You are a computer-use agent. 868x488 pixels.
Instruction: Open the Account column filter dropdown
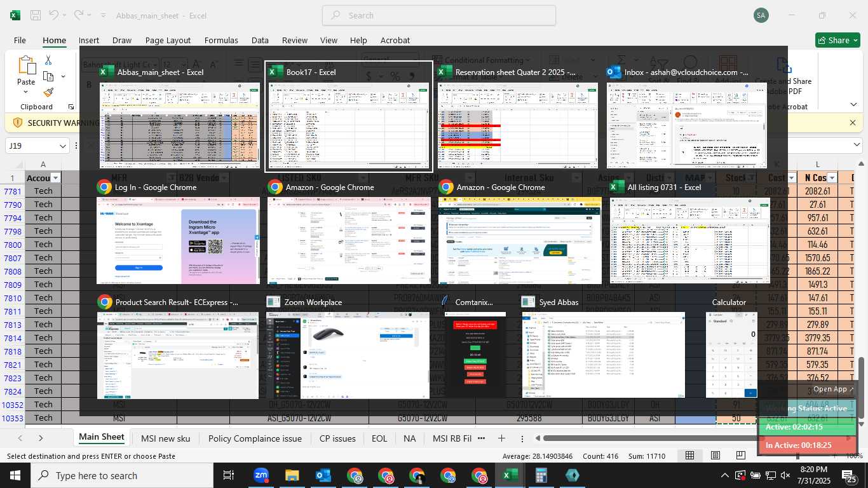[x=55, y=178]
